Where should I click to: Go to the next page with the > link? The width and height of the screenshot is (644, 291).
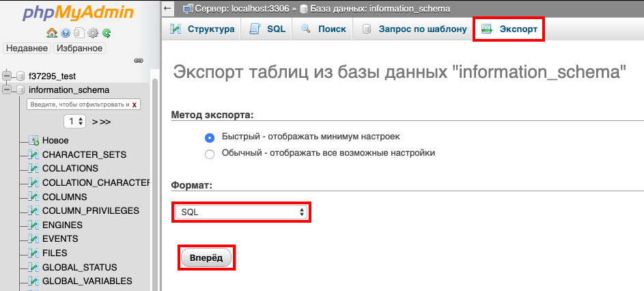(x=94, y=122)
